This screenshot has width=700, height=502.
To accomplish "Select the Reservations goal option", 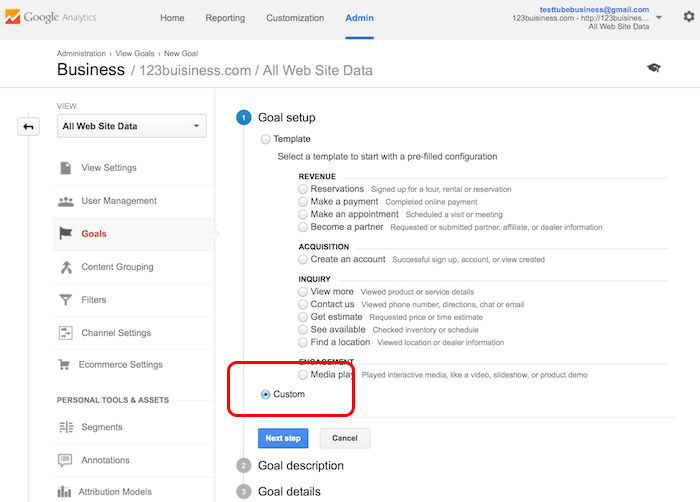I will pyautogui.click(x=303, y=189).
